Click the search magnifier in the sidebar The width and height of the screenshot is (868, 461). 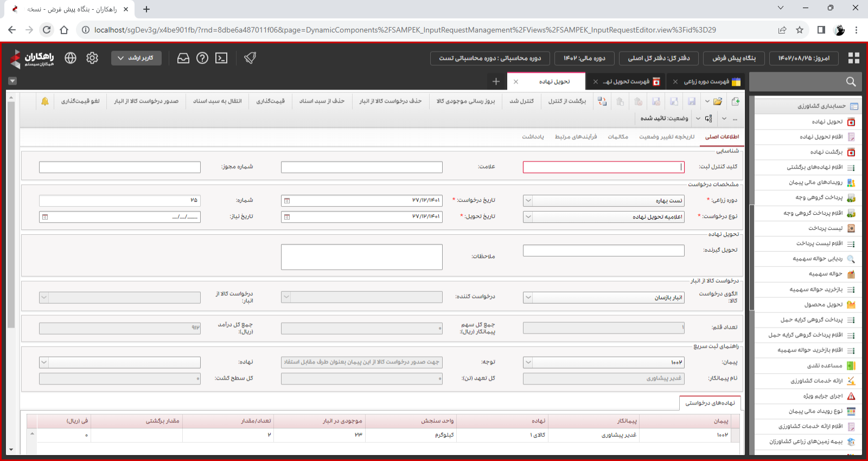pos(851,82)
